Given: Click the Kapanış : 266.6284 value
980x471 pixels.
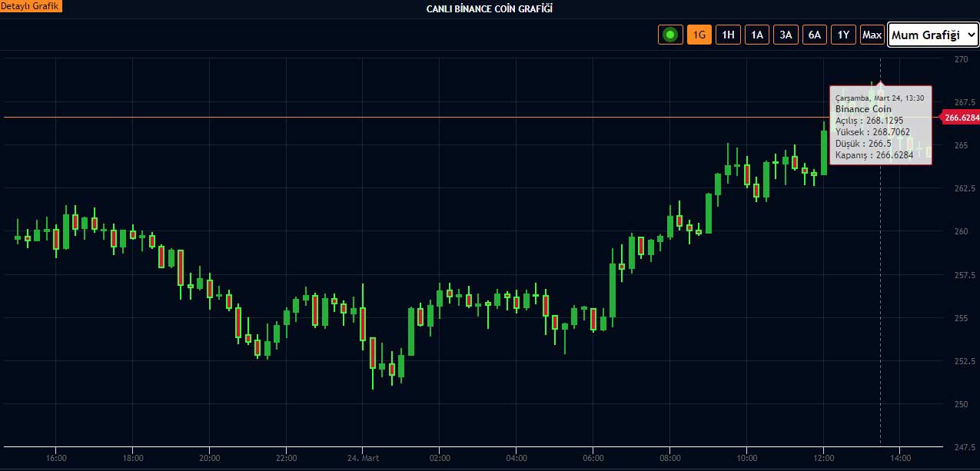Looking at the screenshot, I should point(874,155).
